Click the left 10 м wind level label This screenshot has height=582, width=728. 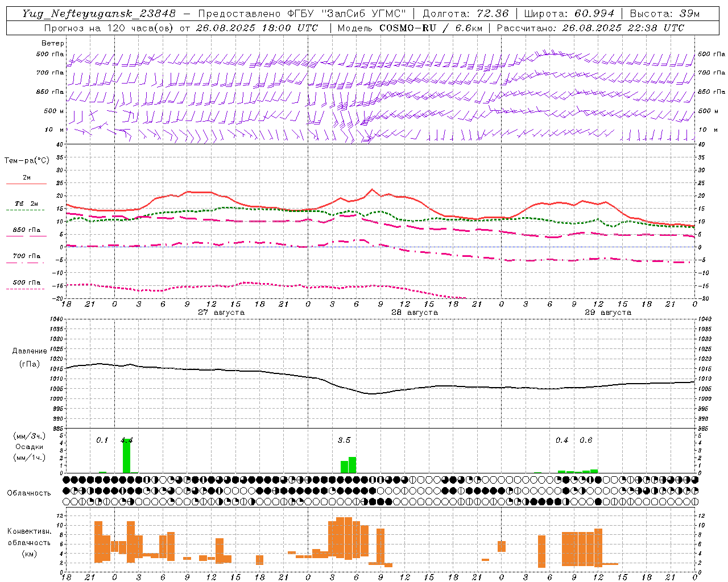[x=54, y=130]
